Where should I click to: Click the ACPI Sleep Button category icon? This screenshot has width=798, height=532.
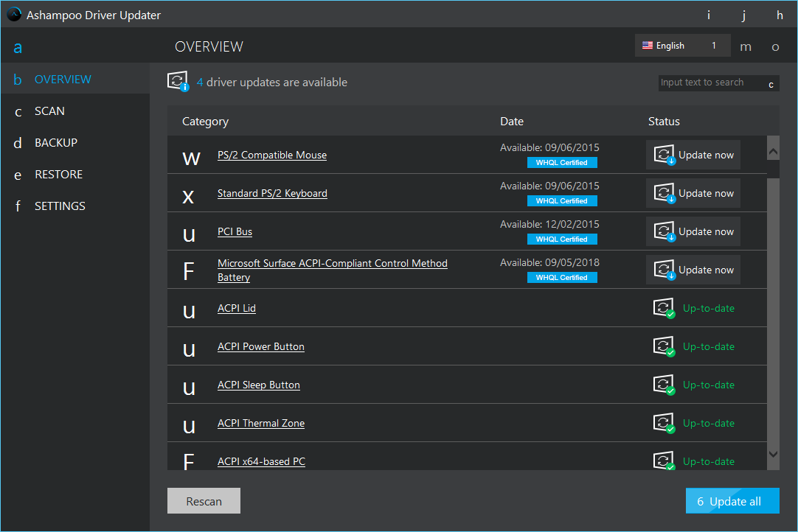tap(189, 388)
